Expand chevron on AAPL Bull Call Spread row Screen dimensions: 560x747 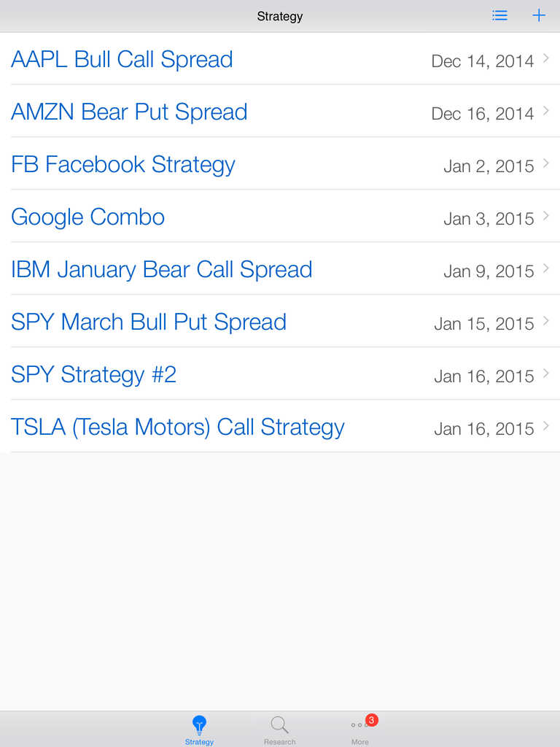point(546,58)
